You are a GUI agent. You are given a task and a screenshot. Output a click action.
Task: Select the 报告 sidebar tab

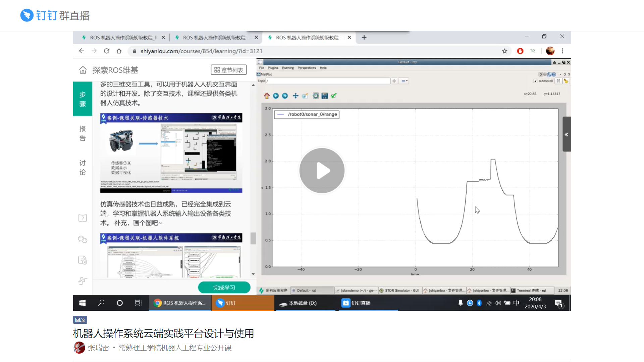coord(83,133)
